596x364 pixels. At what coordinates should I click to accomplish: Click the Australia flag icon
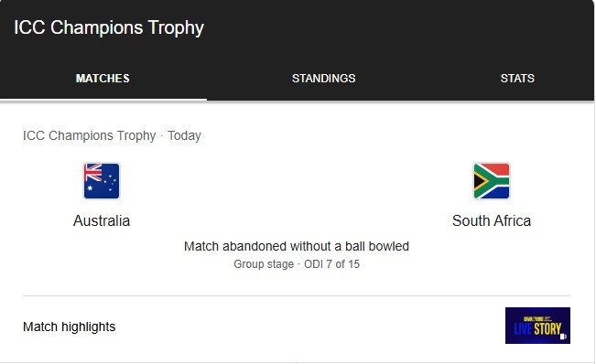point(102,181)
